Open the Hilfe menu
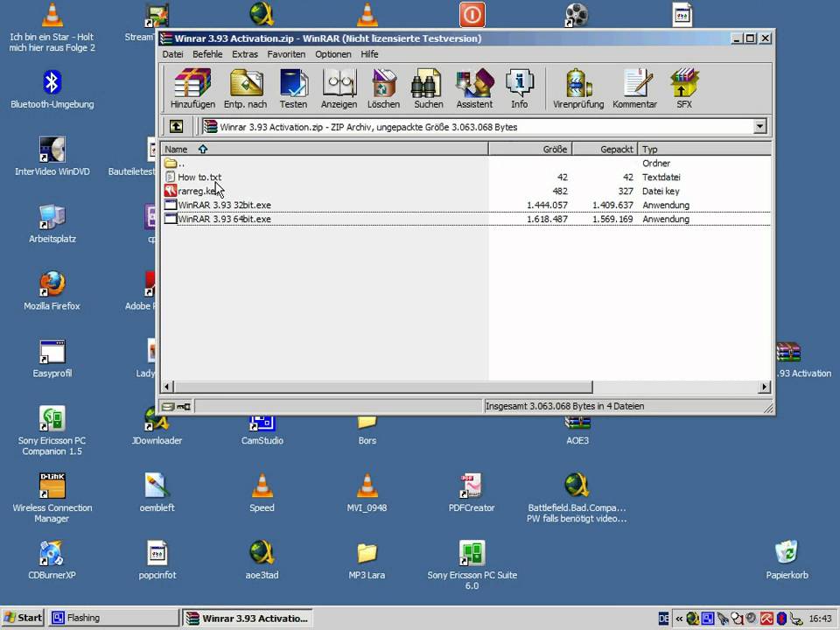 point(369,54)
